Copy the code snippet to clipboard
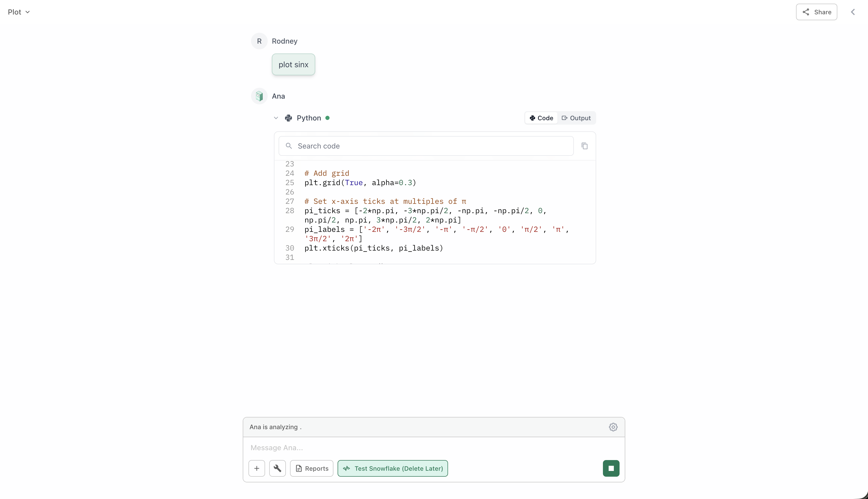Image resolution: width=868 pixels, height=499 pixels. pos(584,146)
